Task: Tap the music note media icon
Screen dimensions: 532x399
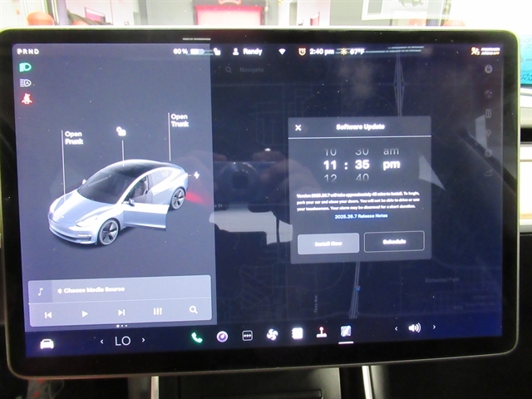Action: [41, 292]
